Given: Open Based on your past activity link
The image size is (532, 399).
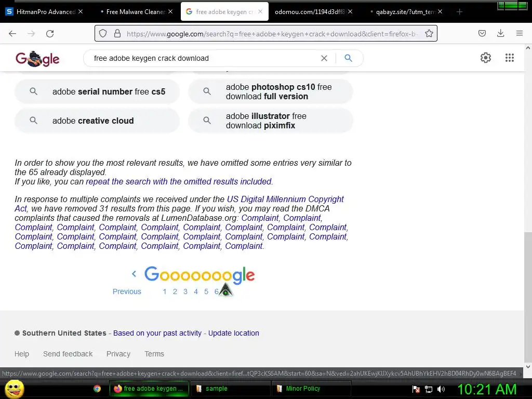Looking at the screenshot, I should pos(157,333).
